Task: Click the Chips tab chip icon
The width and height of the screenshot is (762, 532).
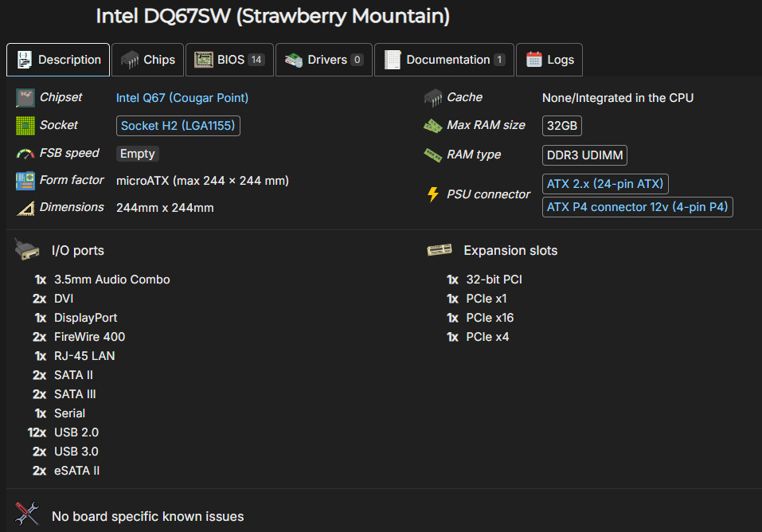Action: pyautogui.click(x=130, y=59)
